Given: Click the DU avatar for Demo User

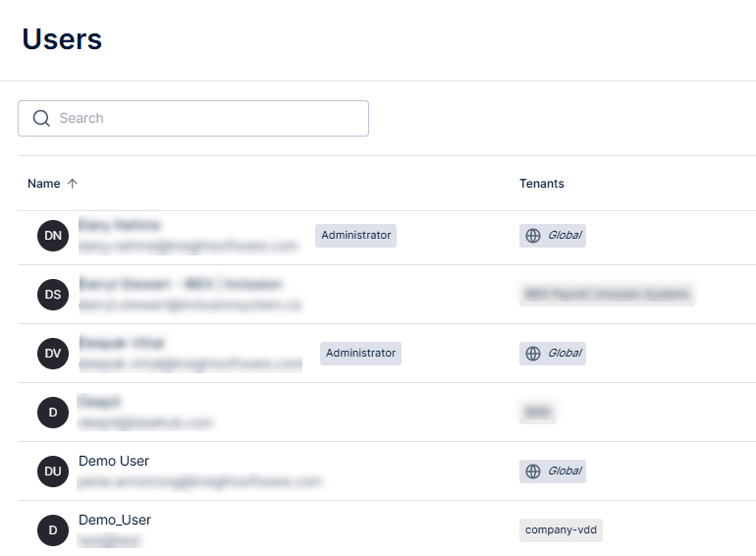Looking at the screenshot, I should [x=53, y=472].
